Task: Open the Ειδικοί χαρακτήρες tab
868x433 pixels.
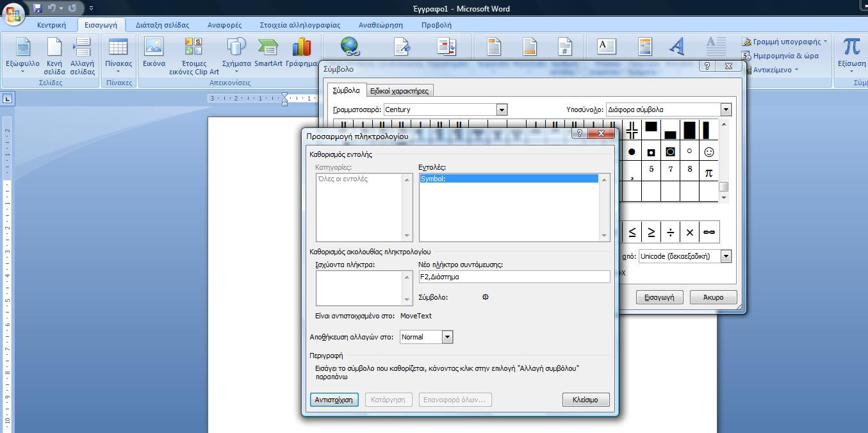Action: 399,91
